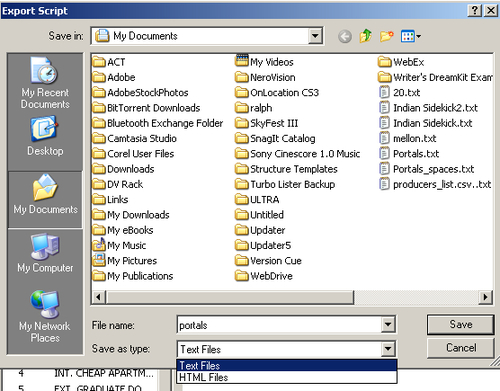Select the Structure Templates folder
Viewport: 500px width, 391px height.
(x=286, y=169)
